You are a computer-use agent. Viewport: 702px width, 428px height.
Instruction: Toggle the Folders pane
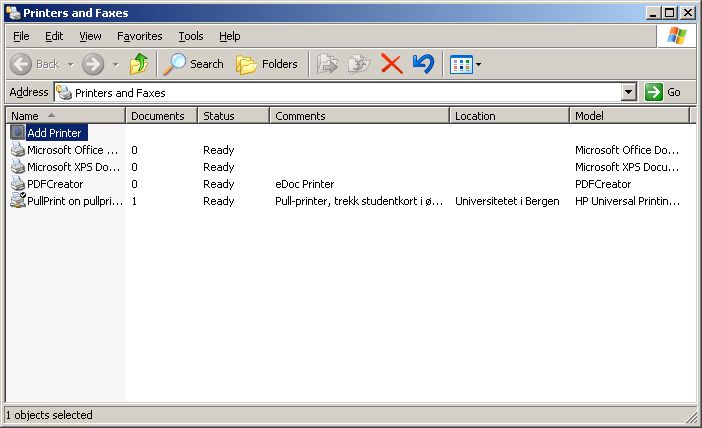[267, 64]
